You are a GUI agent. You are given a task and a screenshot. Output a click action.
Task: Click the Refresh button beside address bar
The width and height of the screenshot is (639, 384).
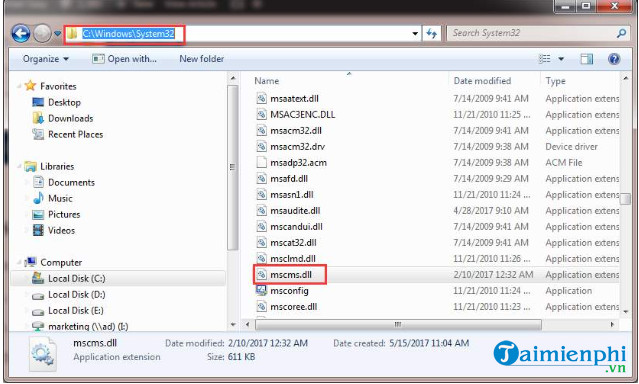(432, 33)
